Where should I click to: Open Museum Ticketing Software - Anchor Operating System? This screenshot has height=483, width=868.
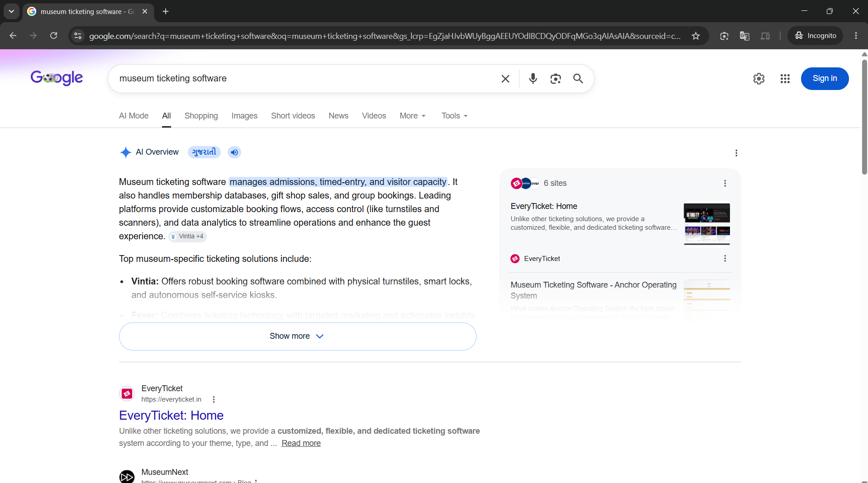point(593,290)
